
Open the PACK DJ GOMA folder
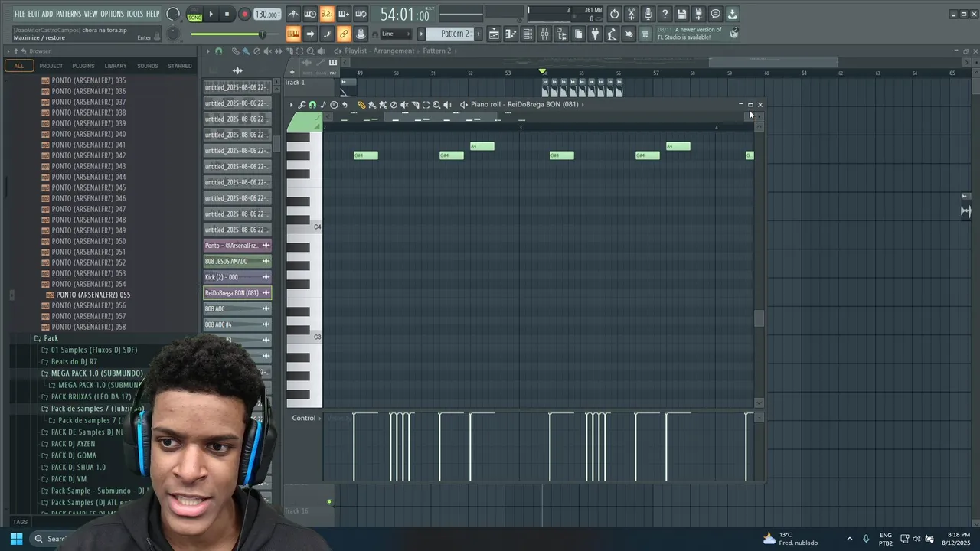(x=73, y=455)
